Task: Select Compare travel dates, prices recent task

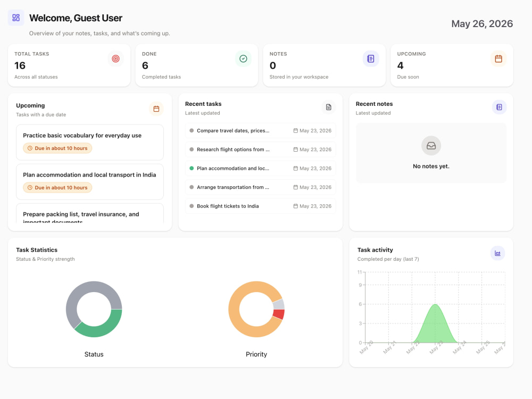Action: (261, 131)
